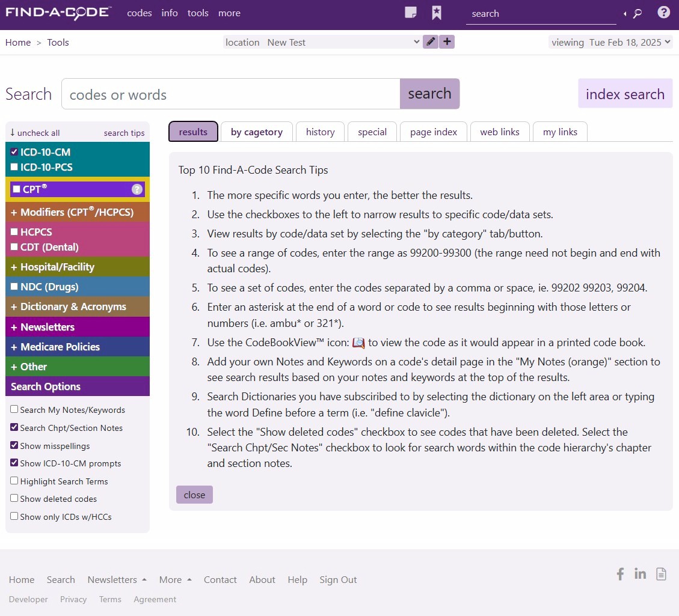The width and height of the screenshot is (679, 616).
Task: Check the HCPCS code set checkbox
Action: (14, 232)
